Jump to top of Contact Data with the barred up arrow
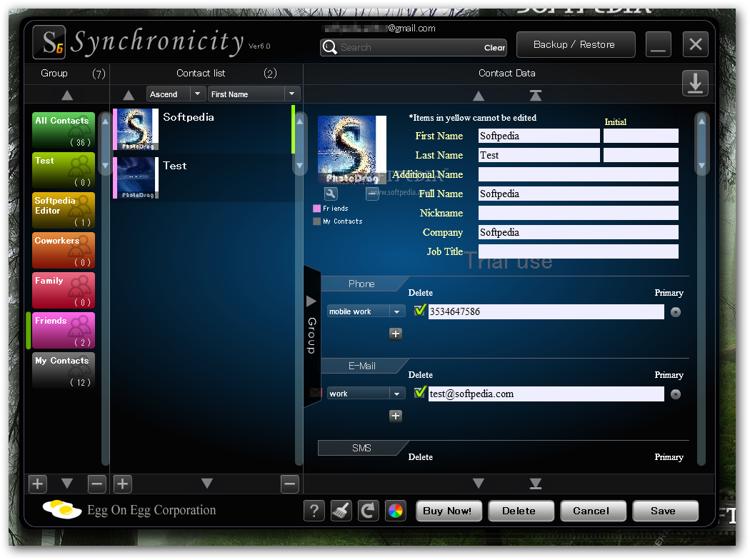The height and width of the screenshot is (560, 750). pos(535,96)
